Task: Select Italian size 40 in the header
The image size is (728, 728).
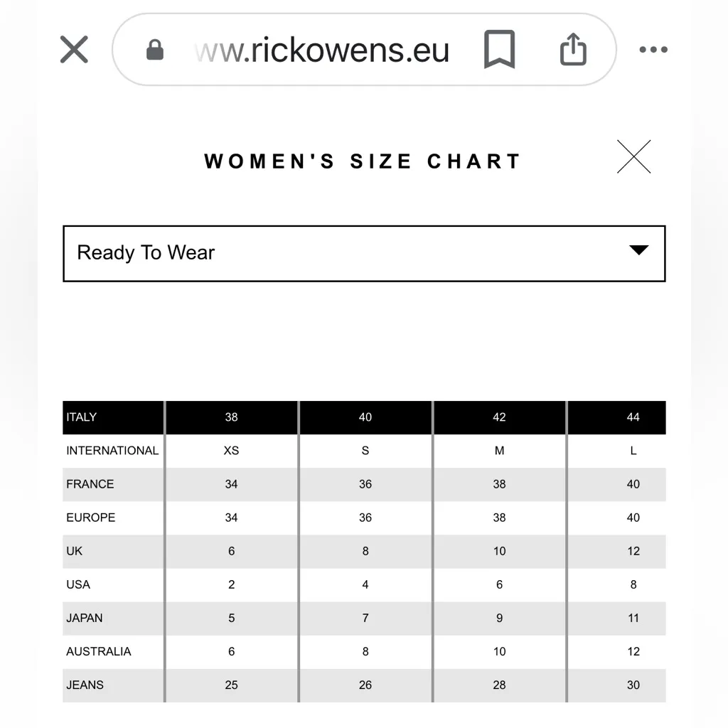Action: point(365,417)
